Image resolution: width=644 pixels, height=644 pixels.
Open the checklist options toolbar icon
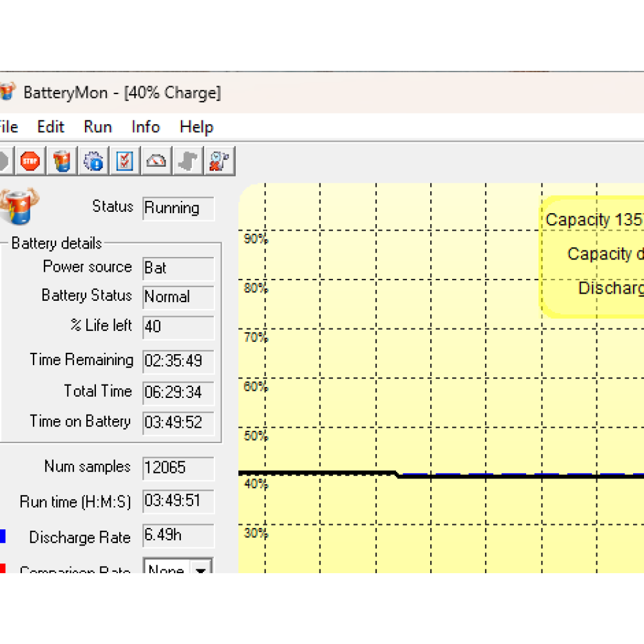[124, 161]
